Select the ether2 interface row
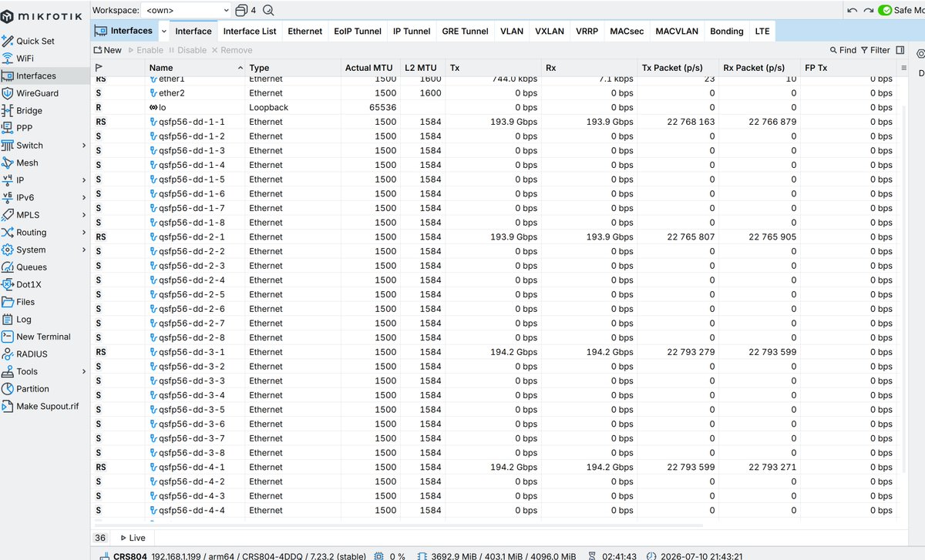This screenshot has height=560, width=925. [495, 93]
